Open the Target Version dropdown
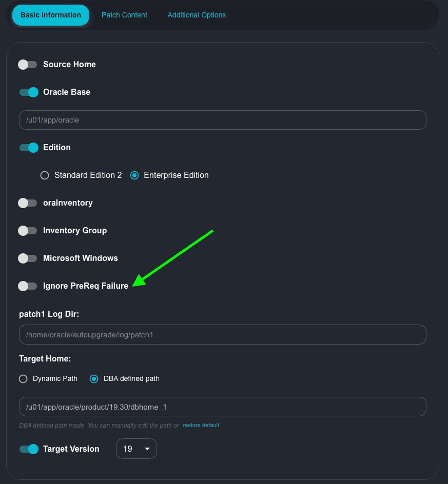Image resolution: width=448 pixels, height=484 pixels. pyautogui.click(x=136, y=449)
